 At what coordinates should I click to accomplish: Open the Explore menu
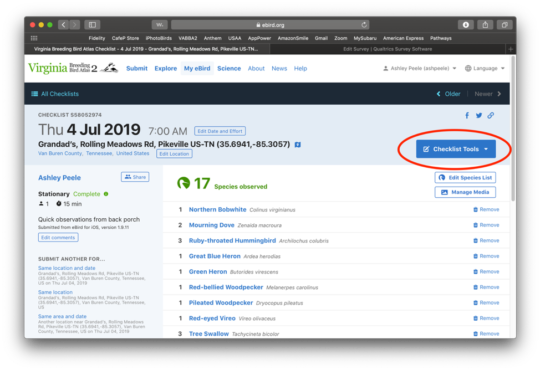166,68
